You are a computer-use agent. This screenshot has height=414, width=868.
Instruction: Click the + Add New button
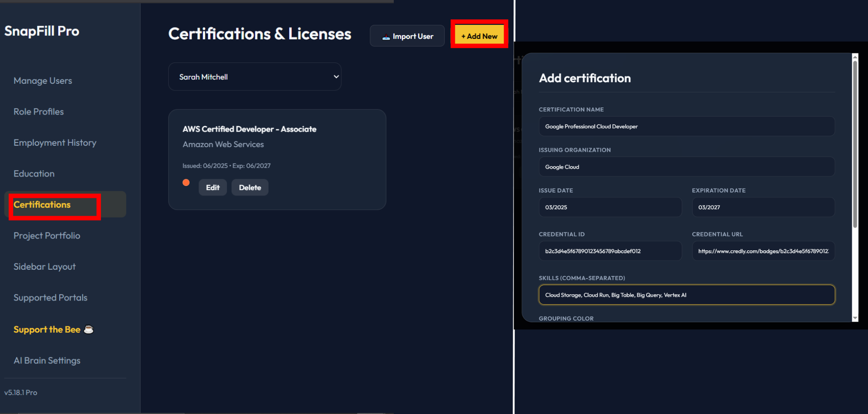479,35
